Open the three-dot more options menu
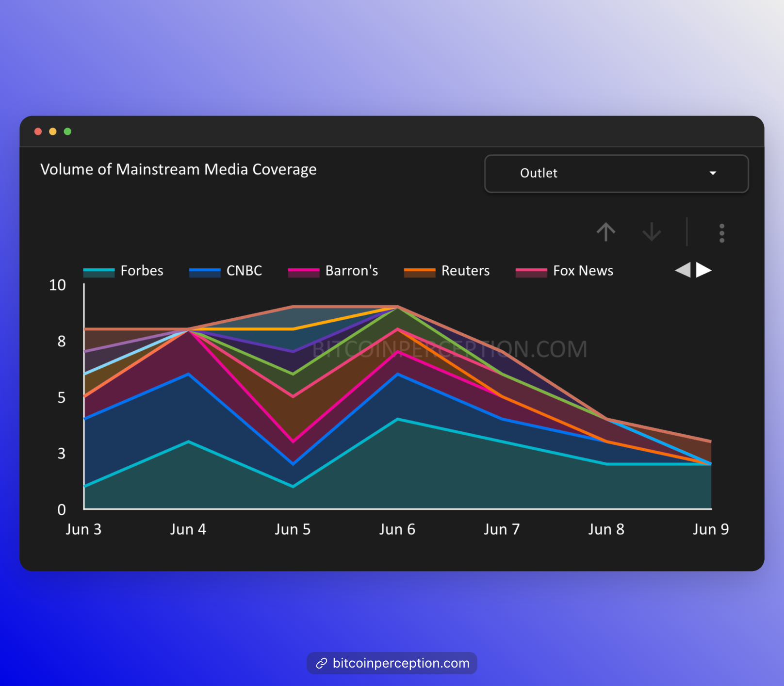Screen dimensions: 784x686 pyautogui.click(x=721, y=233)
